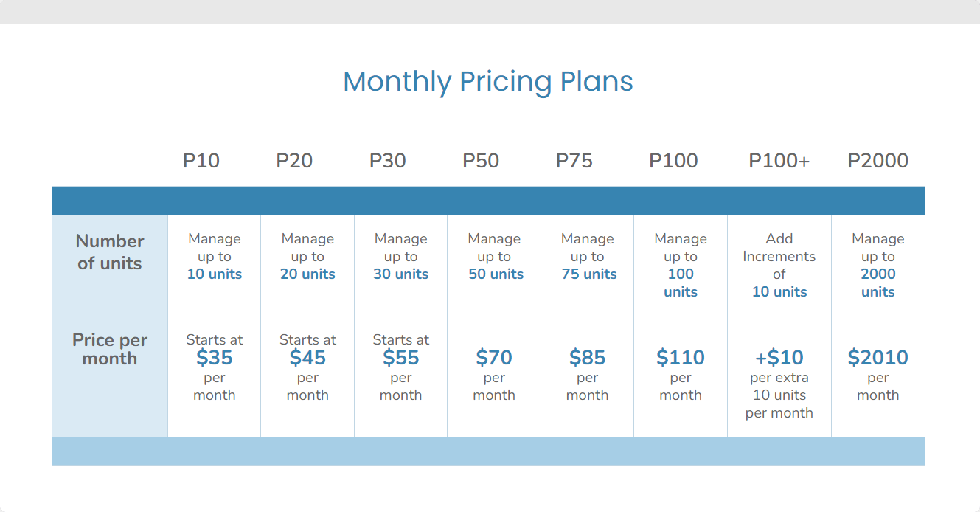The image size is (980, 512).
Task: Click the Manage up to 2000 units cell
Action: pos(878,266)
